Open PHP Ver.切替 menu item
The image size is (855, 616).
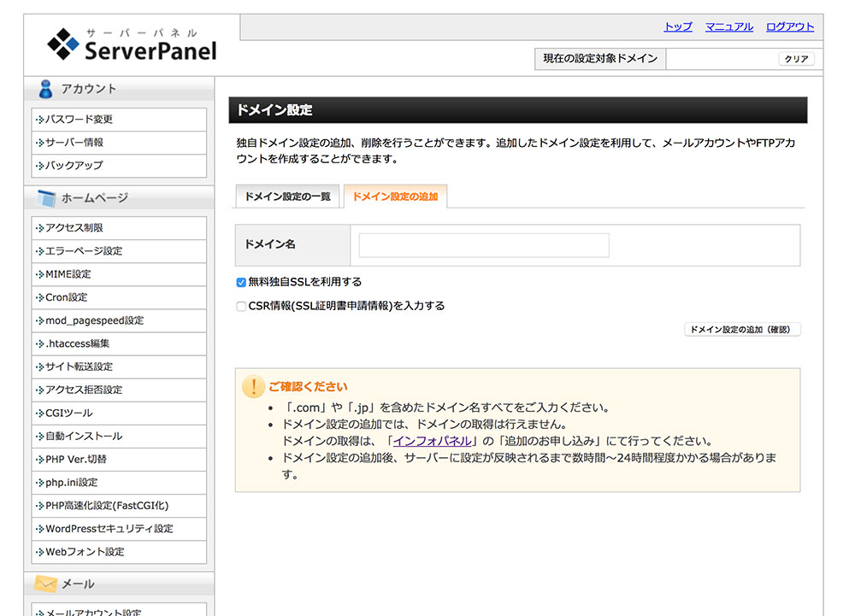pos(119,460)
